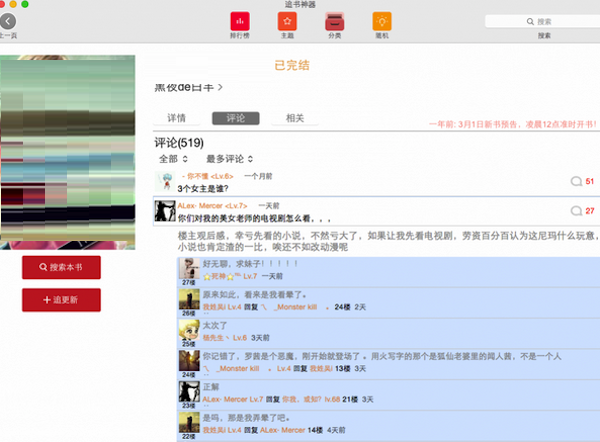Click the post body text starting 楼主观后感

coord(387,241)
